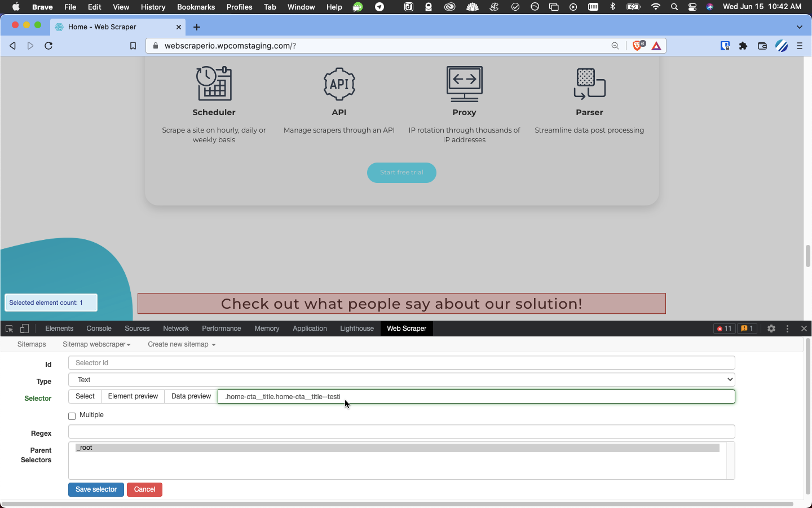Toggle the device toolbar icon in DevTools

point(24,329)
